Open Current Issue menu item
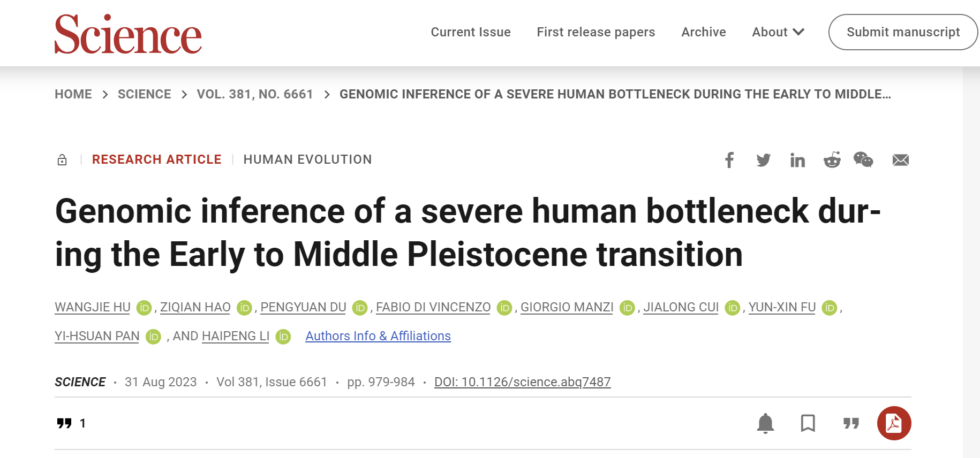The image size is (980, 458). (471, 32)
